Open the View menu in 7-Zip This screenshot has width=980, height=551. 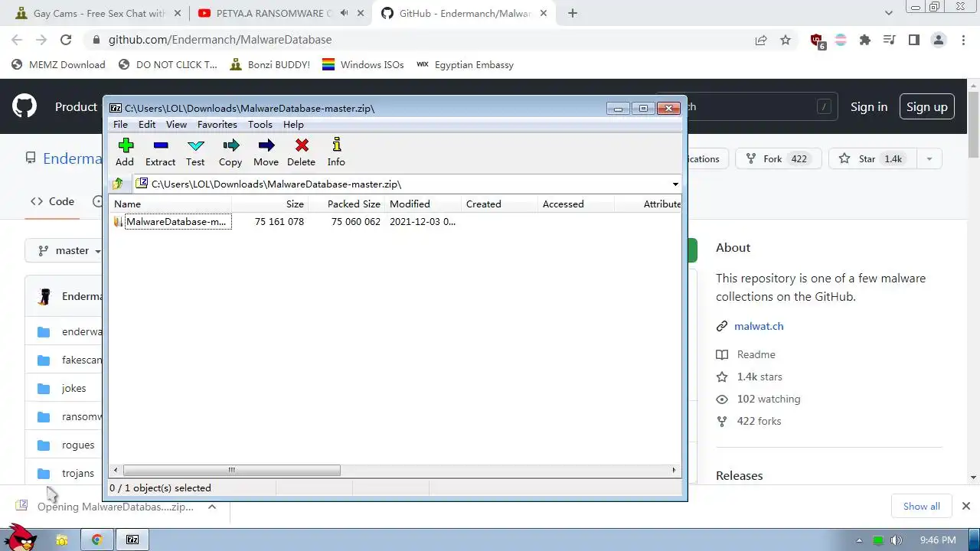pos(176,125)
